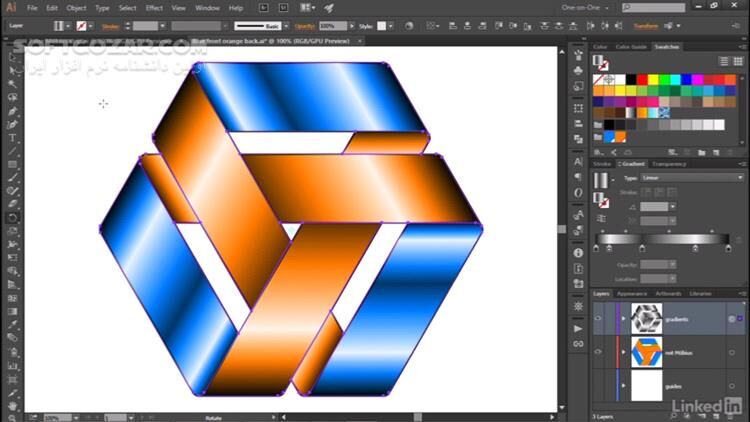750x422 pixels.
Task: Click the guides layer target circle
Action: click(732, 385)
